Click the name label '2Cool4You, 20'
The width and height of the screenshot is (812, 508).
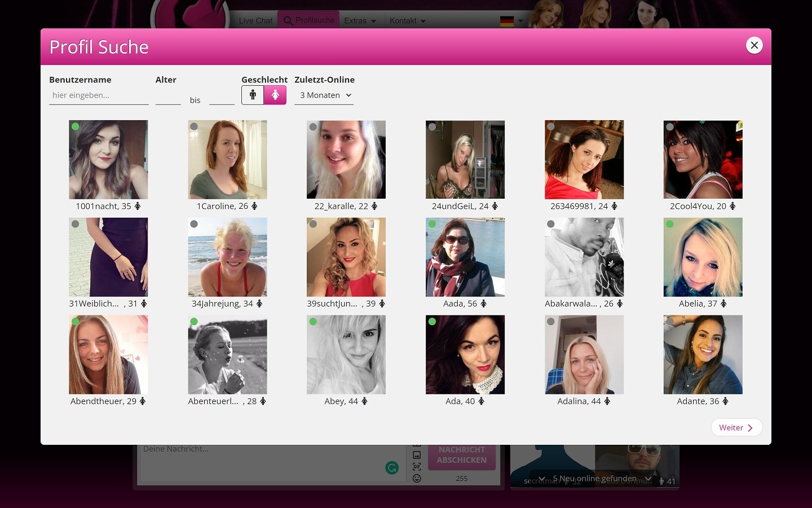698,206
